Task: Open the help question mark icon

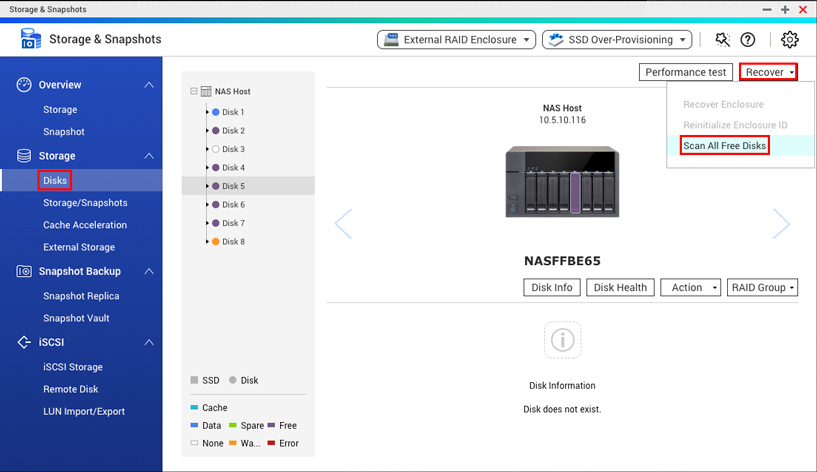Action: 748,40
